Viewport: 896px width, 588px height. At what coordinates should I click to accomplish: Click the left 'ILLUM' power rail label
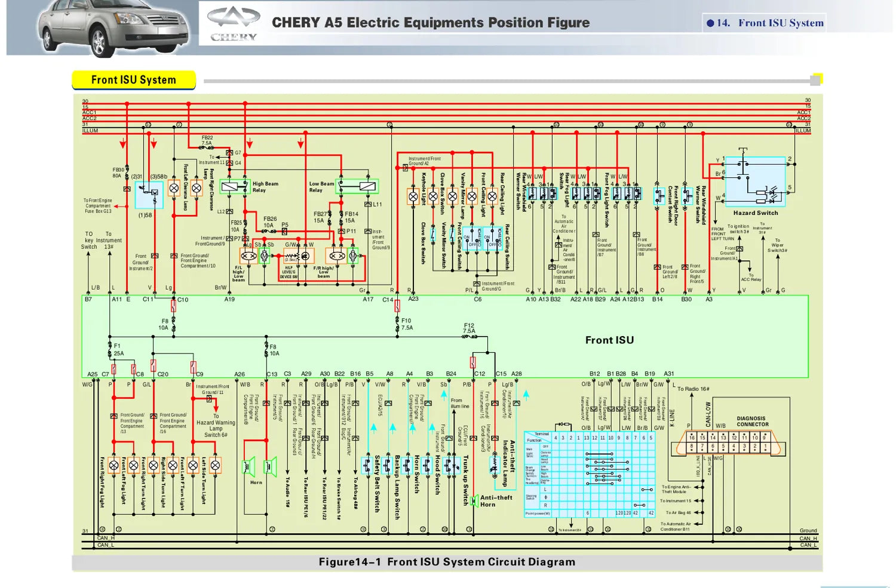[x=90, y=131]
